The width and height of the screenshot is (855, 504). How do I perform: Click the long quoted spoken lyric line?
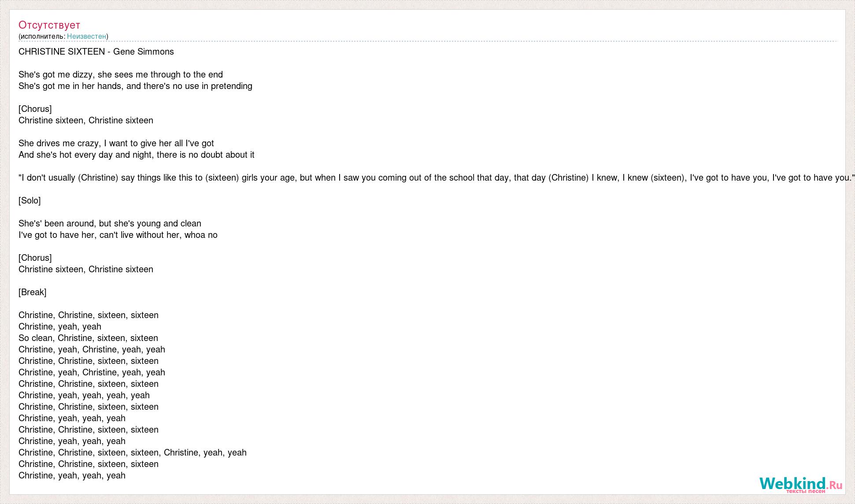tap(437, 178)
